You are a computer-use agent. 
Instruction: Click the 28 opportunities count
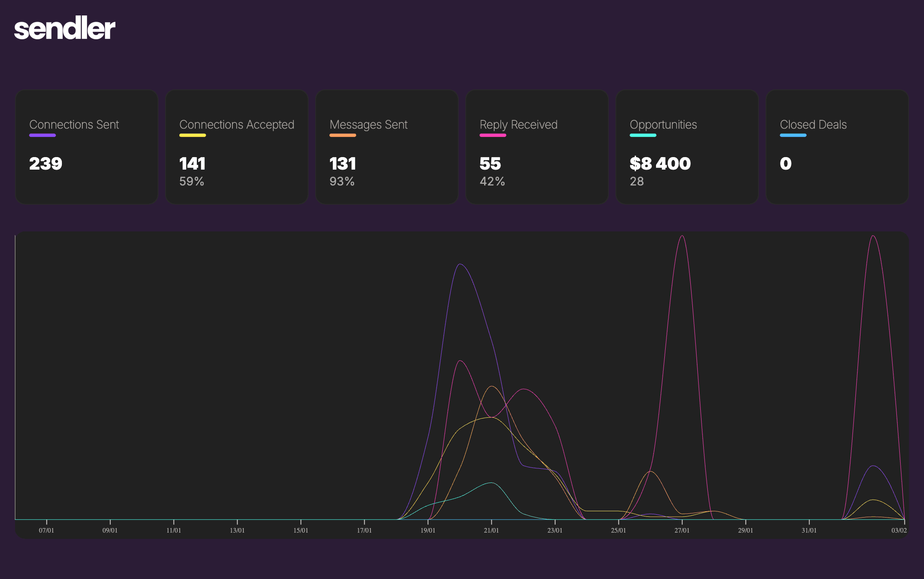coord(637,181)
